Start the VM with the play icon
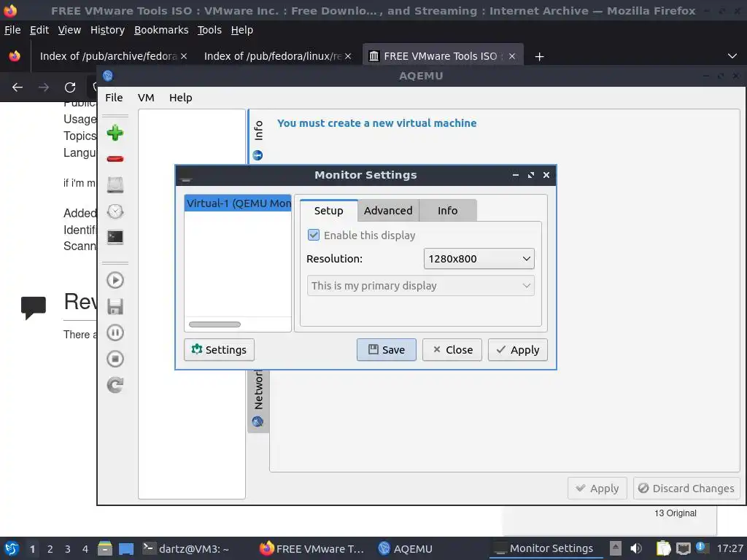This screenshot has height=560, width=747. 115,280
